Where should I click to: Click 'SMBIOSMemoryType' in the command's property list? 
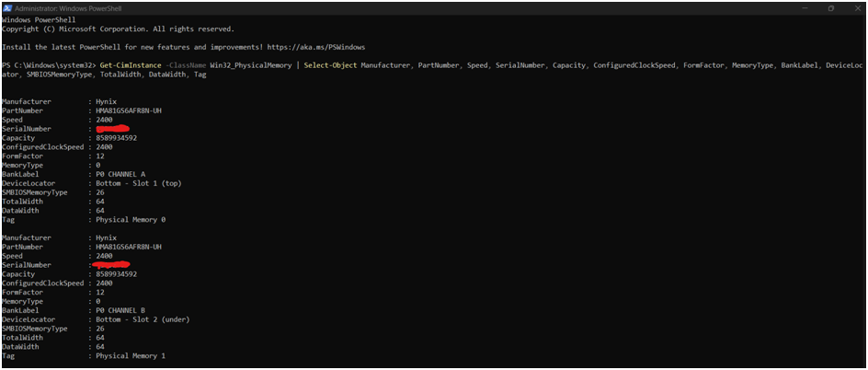click(59, 75)
